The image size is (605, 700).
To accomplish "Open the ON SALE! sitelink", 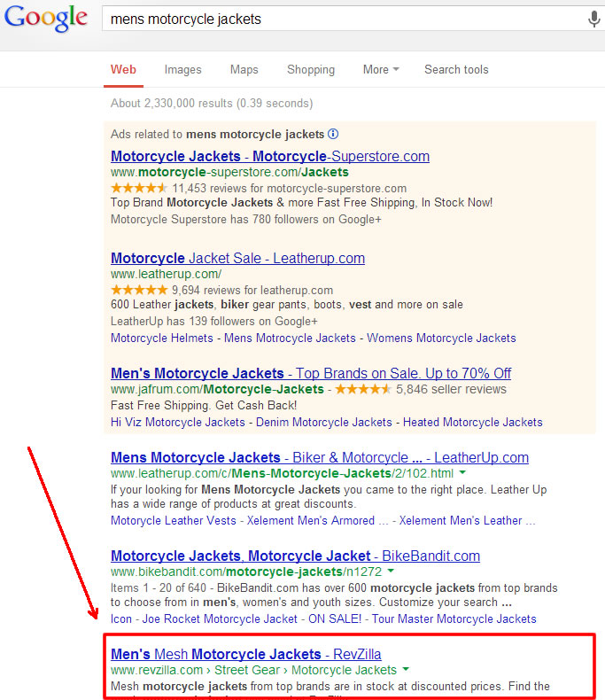I will tap(335, 618).
